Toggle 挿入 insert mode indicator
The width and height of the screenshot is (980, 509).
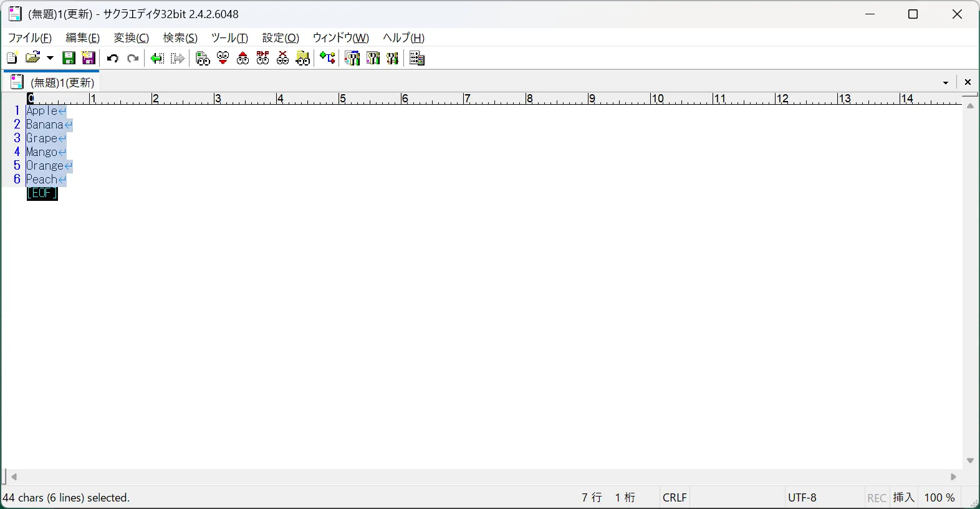[903, 498]
